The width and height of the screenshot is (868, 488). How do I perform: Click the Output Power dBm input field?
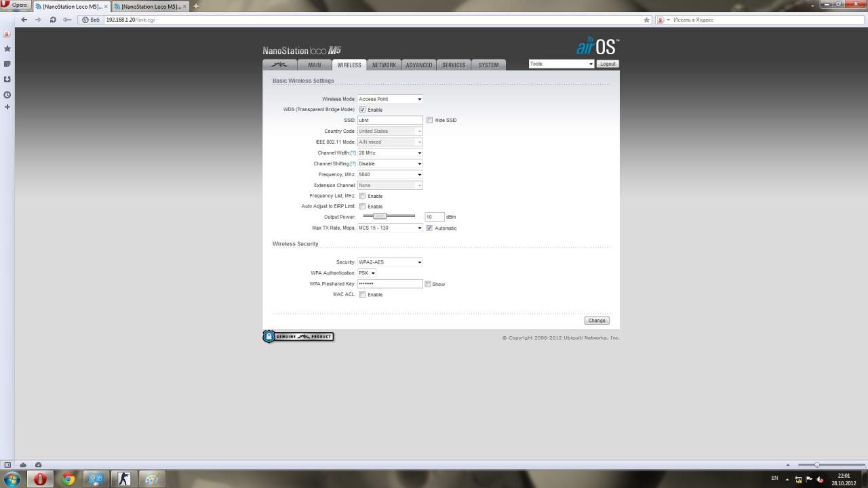(434, 217)
